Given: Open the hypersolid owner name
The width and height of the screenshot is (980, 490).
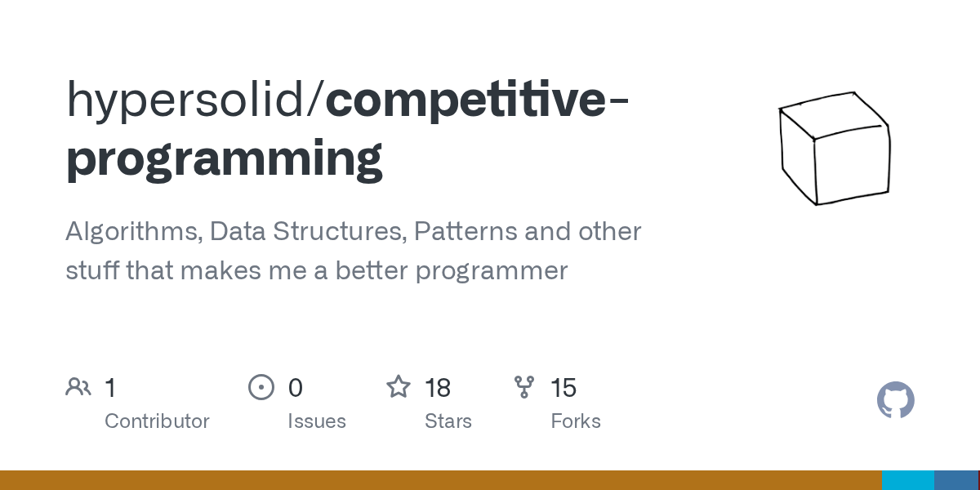Looking at the screenshot, I should (194, 100).
